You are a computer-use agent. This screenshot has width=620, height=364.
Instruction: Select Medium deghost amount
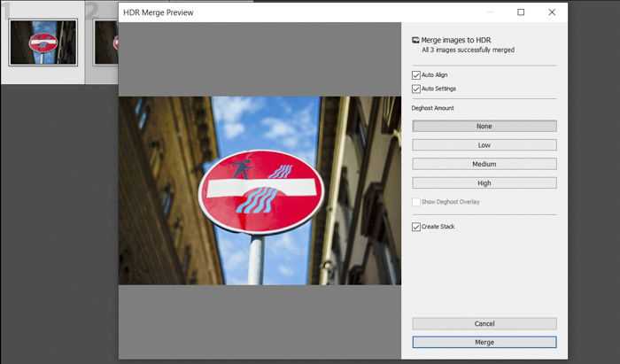pyautogui.click(x=484, y=164)
